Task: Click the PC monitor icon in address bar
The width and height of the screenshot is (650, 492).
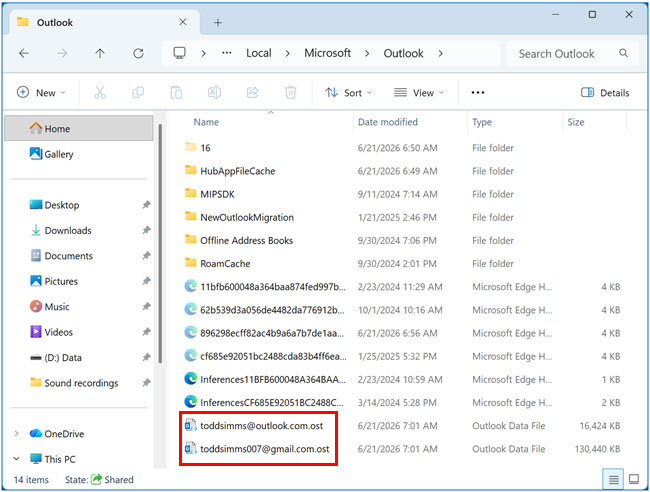Action: click(x=179, y=53)
